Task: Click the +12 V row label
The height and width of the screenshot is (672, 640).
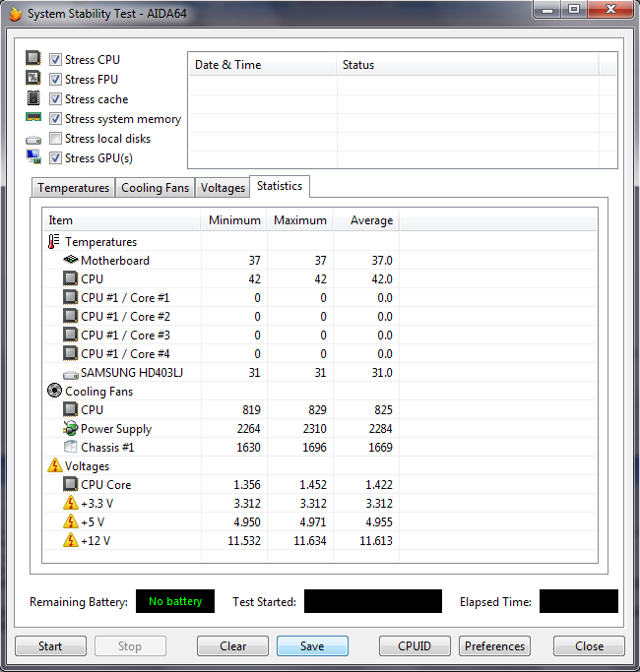Action: (96, 541)
